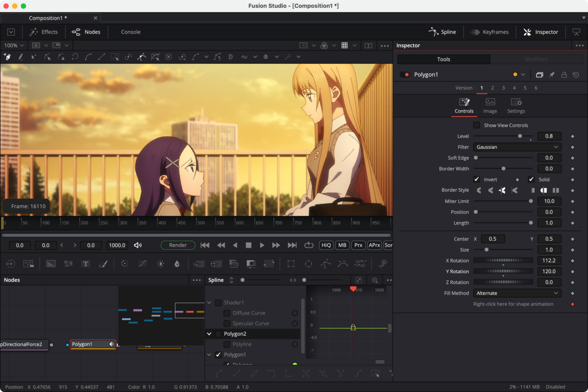The image size is (588, 392).
Task: Switch viewer to dual split view
Action: 368,46
